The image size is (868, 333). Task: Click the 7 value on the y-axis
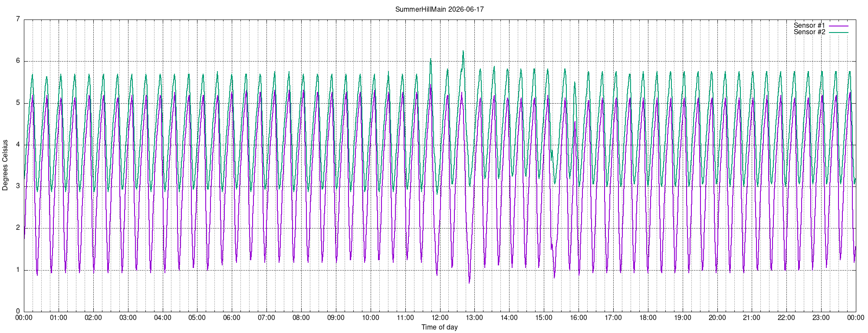(18, 19)
